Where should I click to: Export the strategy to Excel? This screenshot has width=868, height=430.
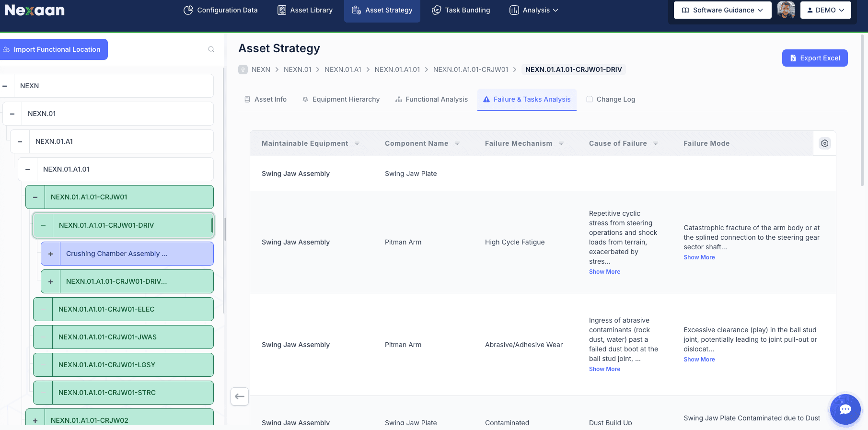point(815,58)
